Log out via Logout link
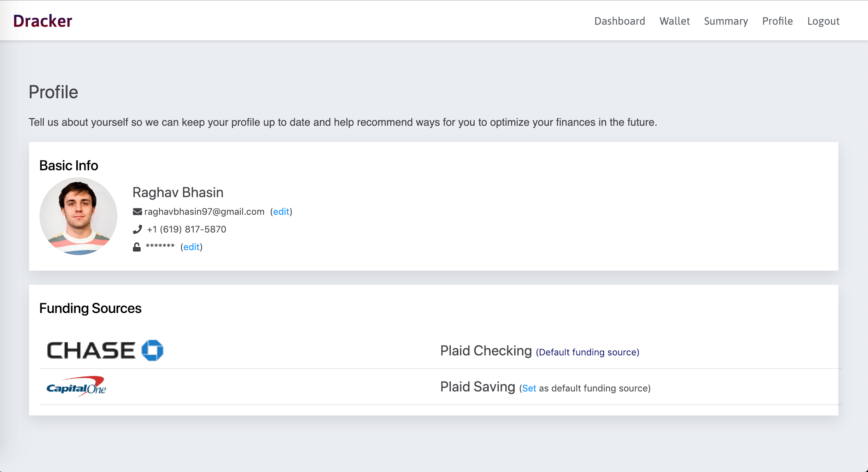 [823, 21]
